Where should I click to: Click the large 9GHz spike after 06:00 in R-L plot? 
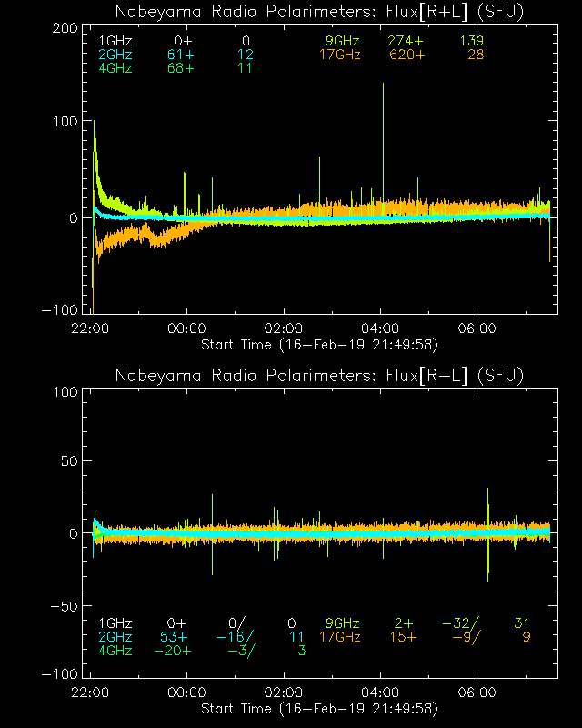tap(487, 535)
